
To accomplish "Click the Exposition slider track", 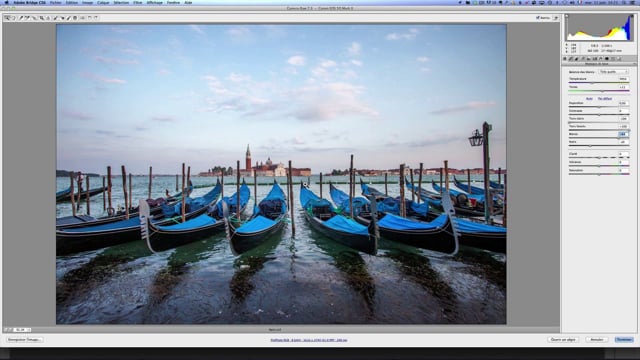I will [599, 107].
